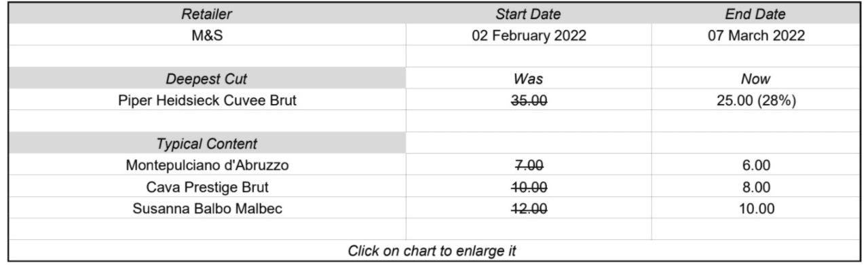Viewport: 868px width, 265px height.
Task: Click 'Click on chart to enlarge it'
Action: tap(432, 251)
